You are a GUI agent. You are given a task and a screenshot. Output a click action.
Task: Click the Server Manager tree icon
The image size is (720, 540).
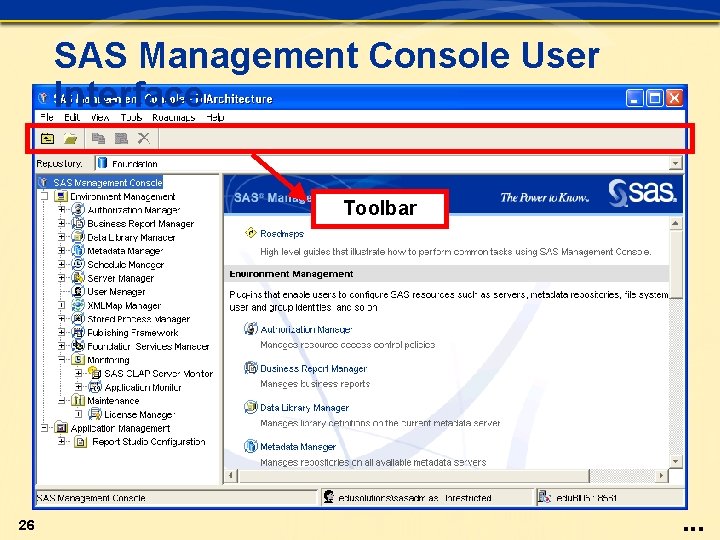(78, 278)
